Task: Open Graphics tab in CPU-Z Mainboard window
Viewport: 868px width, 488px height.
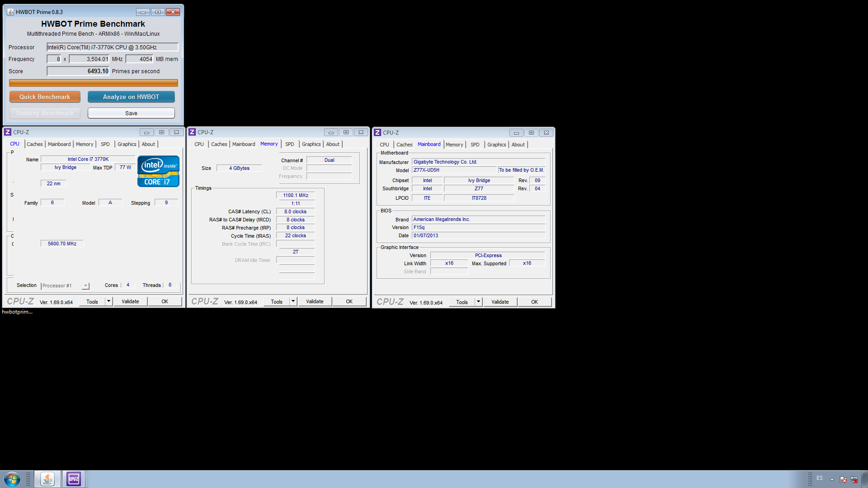Action: (497, 145)
